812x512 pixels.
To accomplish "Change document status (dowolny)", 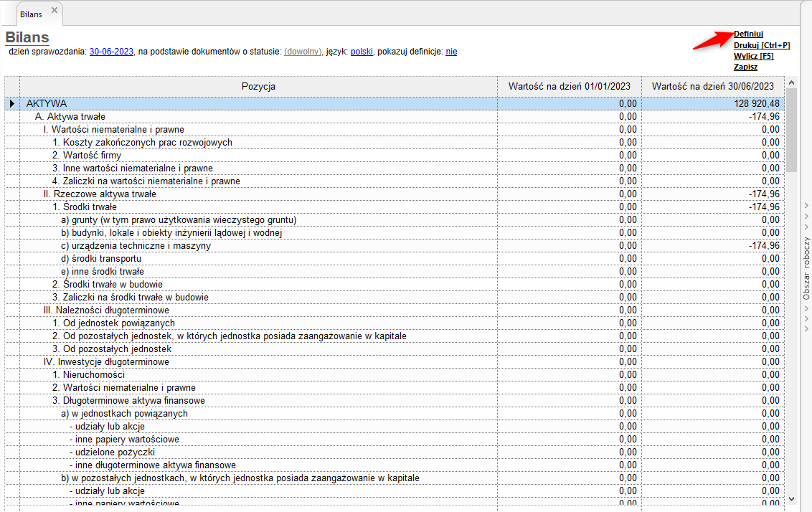I will click(x=303, y=52).
